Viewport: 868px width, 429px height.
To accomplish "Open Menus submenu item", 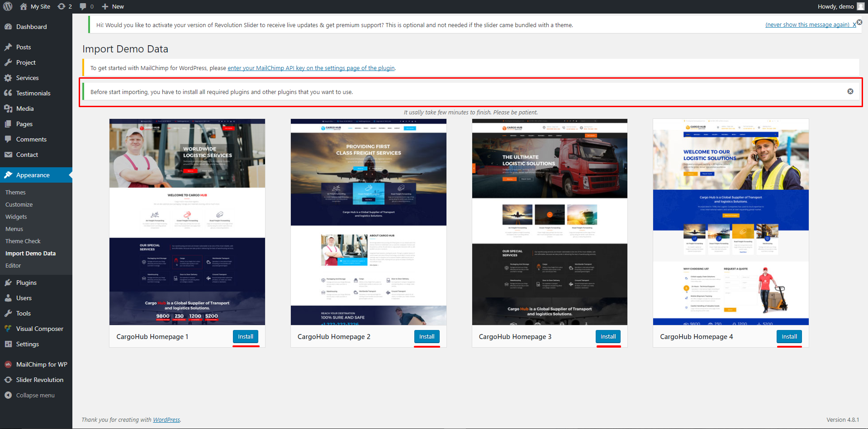I will pos(14,229).
